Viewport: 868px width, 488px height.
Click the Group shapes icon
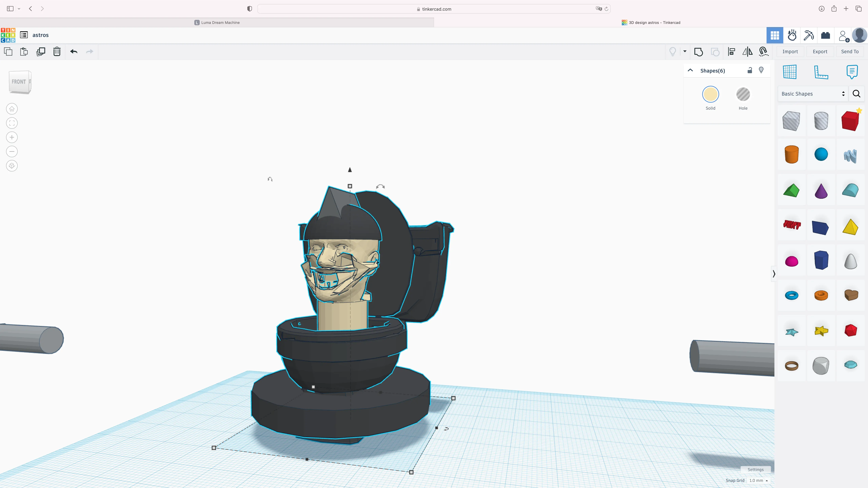698,52
